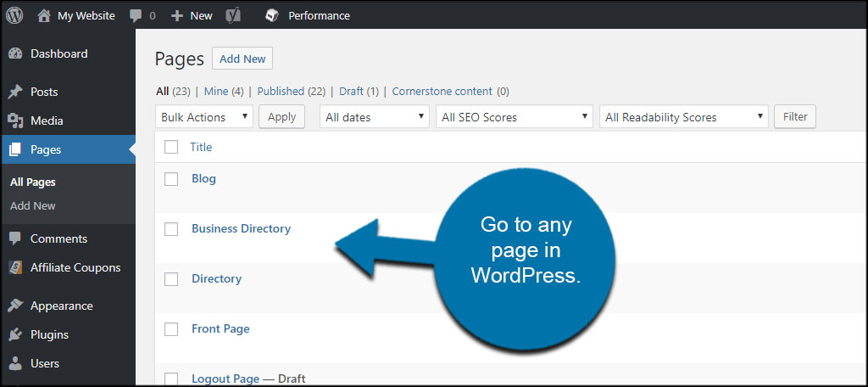The width and height of the screenshot is (868, 387).
Task: Click the home icon beside My Website
Action: click(x=44, y=16)
